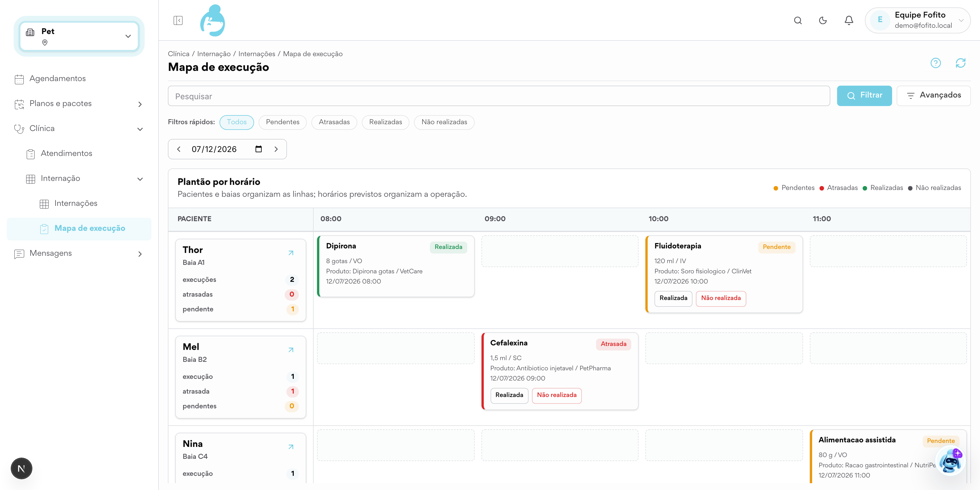Viewport: 980px width, 490px height.
Task: Click the Pendentes orange legend dot
Action: (776, 188)
